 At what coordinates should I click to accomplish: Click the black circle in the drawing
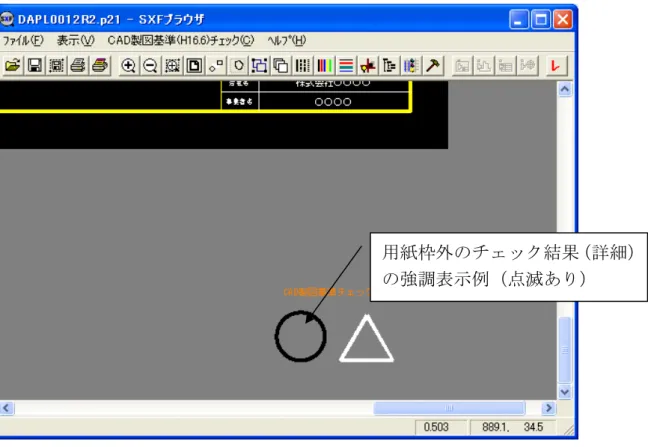coord(300,336)
